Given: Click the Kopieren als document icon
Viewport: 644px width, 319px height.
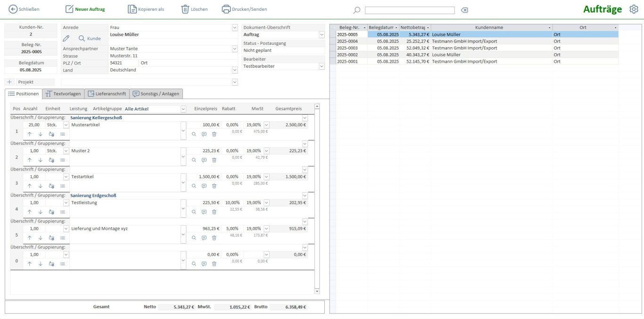Looking at the screenshot, I should pos(132,9).
